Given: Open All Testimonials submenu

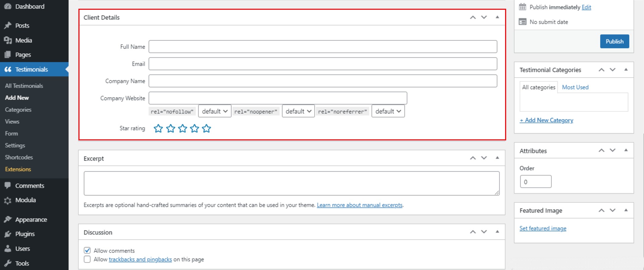Looking at the screenshot, I should [x=24, y=86].
